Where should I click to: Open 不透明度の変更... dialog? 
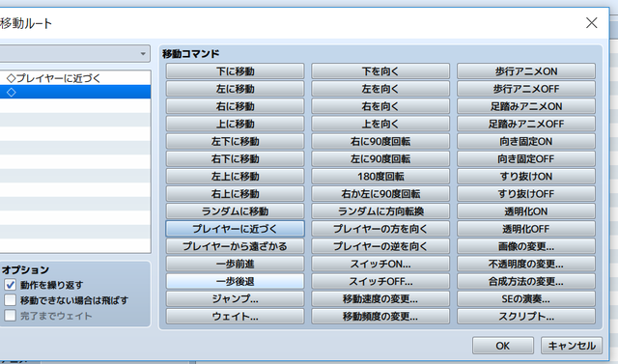tap(525, 264)
